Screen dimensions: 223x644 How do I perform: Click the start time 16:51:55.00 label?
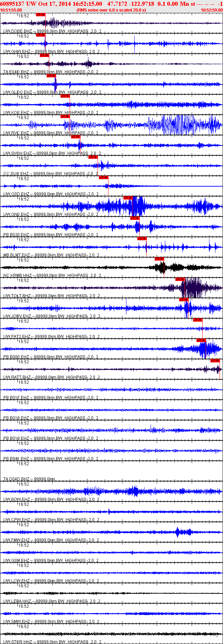pos(11,10)
